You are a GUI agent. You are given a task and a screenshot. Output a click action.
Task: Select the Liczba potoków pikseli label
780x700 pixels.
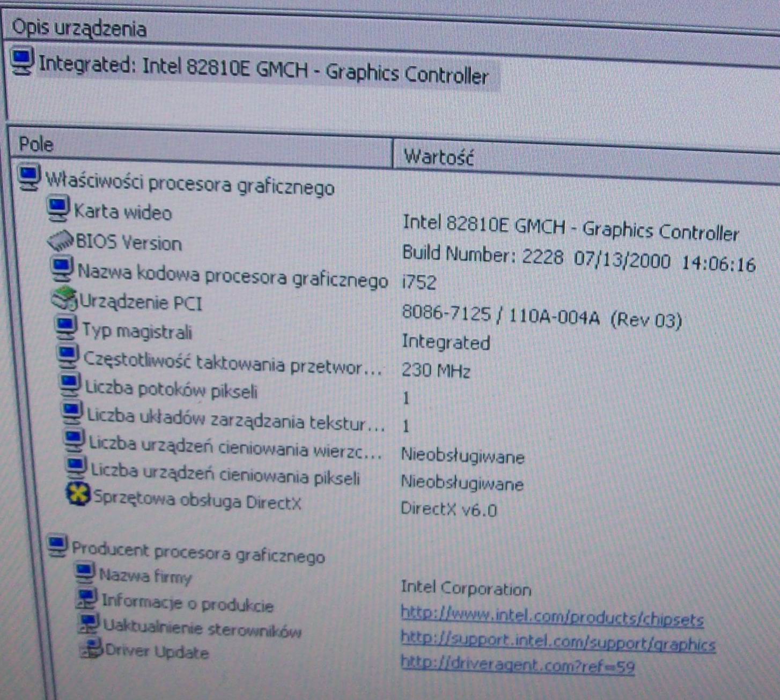172,389
